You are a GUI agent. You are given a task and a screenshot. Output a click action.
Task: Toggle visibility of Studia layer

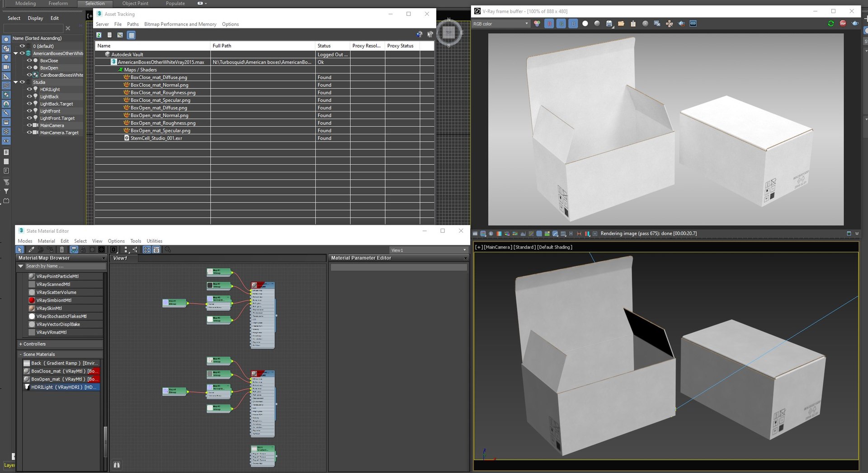pos(22,82)
